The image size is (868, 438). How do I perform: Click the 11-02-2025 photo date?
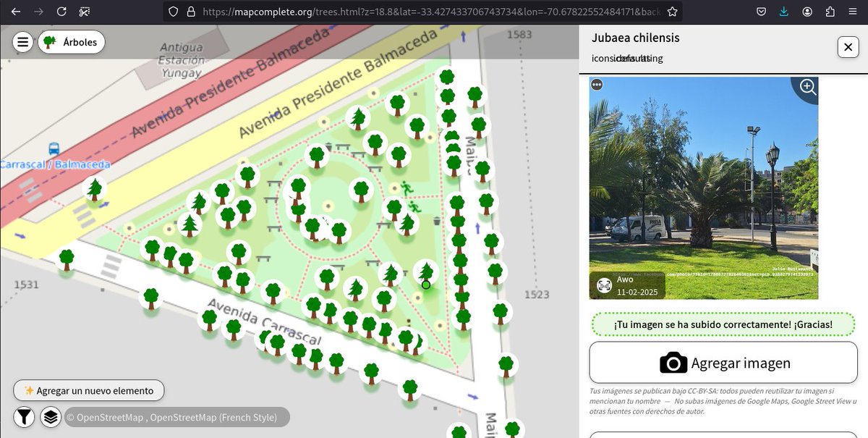click(637, 291)
